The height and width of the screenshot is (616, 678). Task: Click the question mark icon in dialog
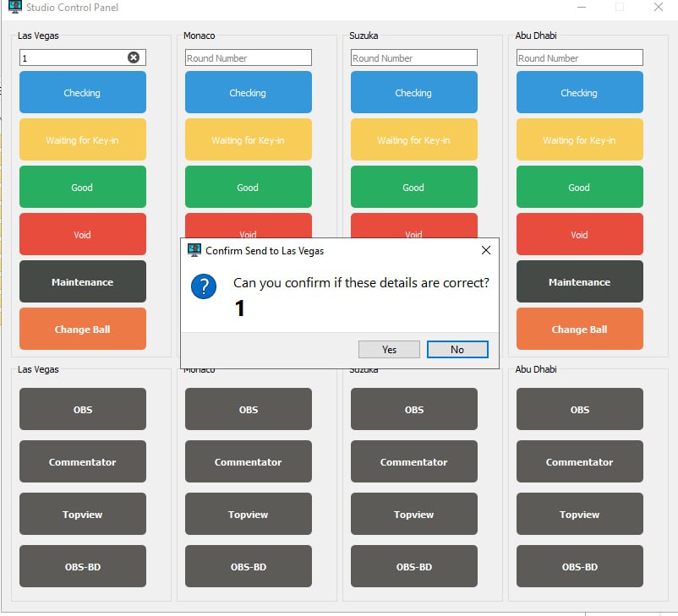coord(204,286)
